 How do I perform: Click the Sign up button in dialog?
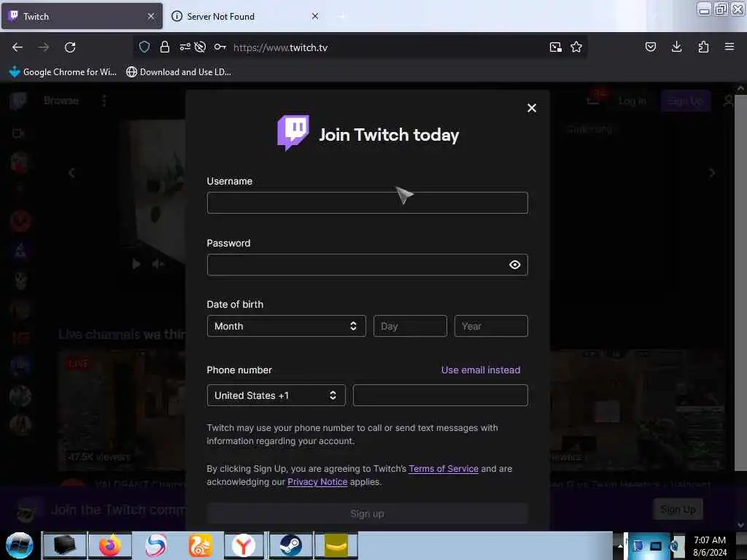[x=368, y=514]
